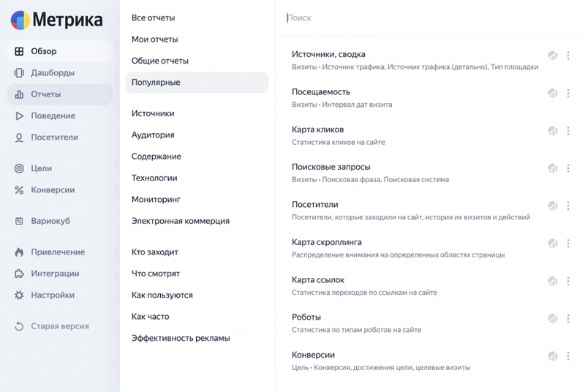Click the Поиск search field
The width and height of the screenshot is (585, 392).
pyautogui.click(x=429, y=18)
